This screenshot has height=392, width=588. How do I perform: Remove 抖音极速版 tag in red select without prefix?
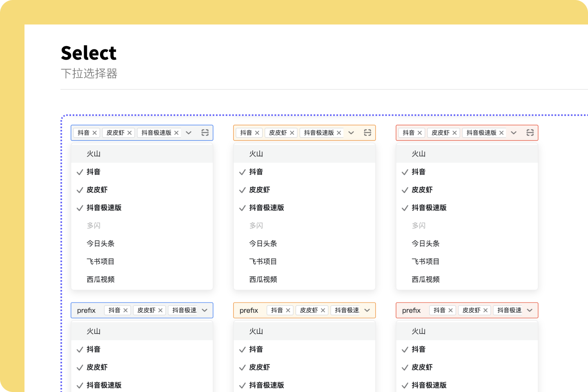(501, 133)
